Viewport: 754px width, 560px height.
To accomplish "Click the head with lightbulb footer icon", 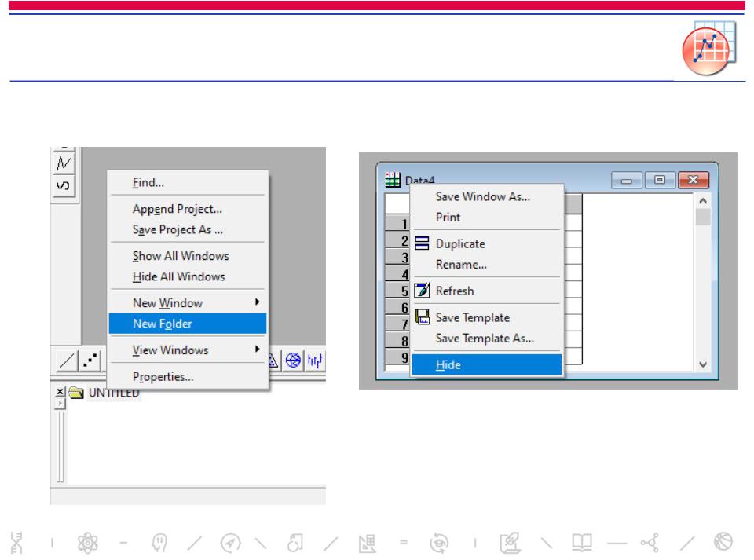I will tap(159, 544).
